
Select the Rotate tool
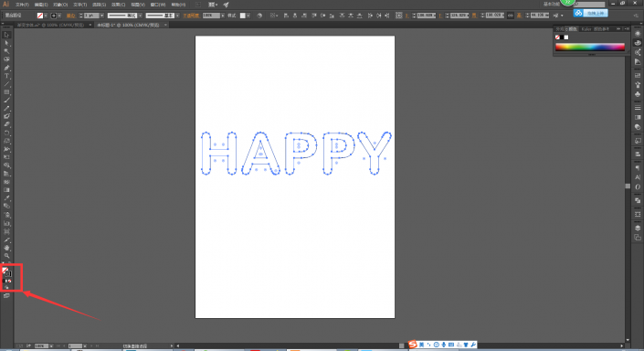tap(6, 133)
